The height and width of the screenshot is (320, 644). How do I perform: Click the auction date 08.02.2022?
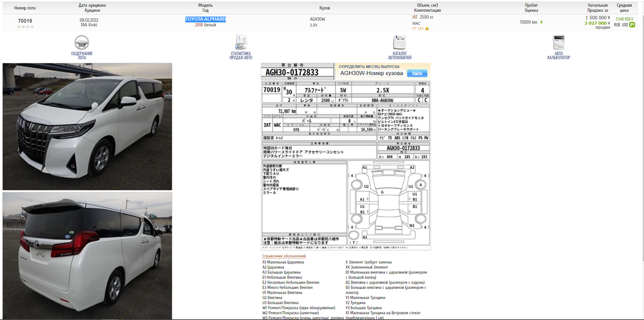tap(89, 20)
